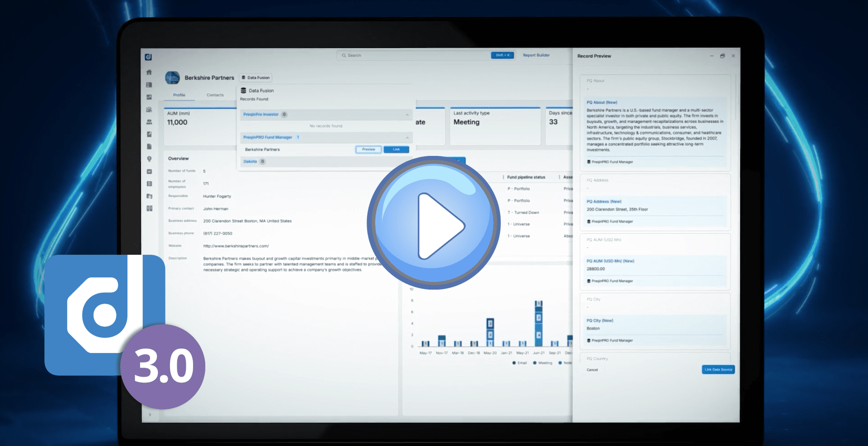The image size is (868, 446).
Task: Click the app logo atop the sidebar
Action: [x=148, y=57]
